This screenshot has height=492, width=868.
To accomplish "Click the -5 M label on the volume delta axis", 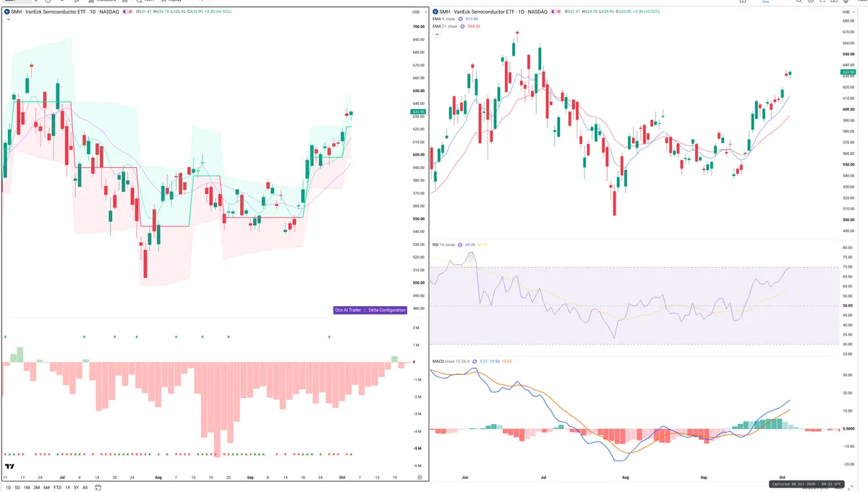I will pyautogui.click(x=417, y=449).
